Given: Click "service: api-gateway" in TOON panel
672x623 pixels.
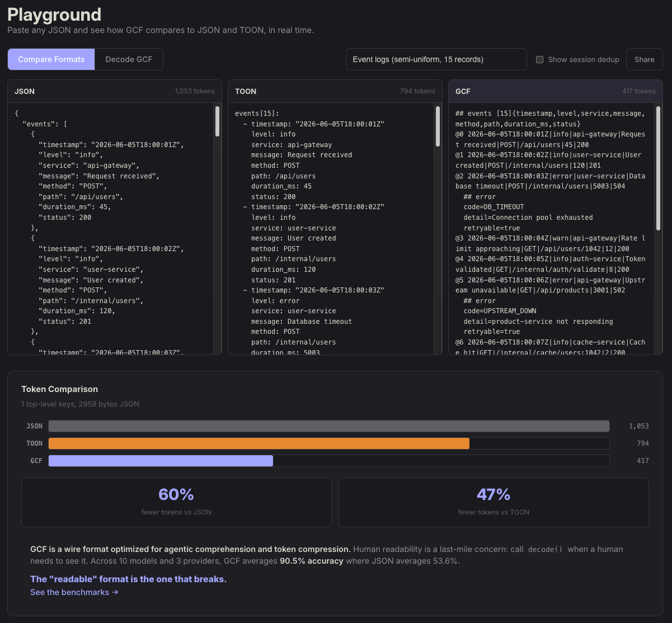Looking at the screenshot, I should pyautogui.click(x=292, y=145).
